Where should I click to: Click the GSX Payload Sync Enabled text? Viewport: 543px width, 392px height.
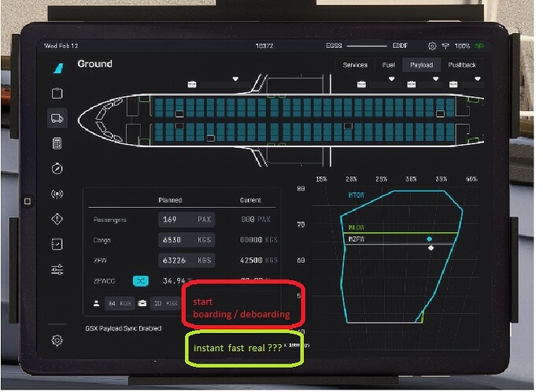(x=124, y=328)
